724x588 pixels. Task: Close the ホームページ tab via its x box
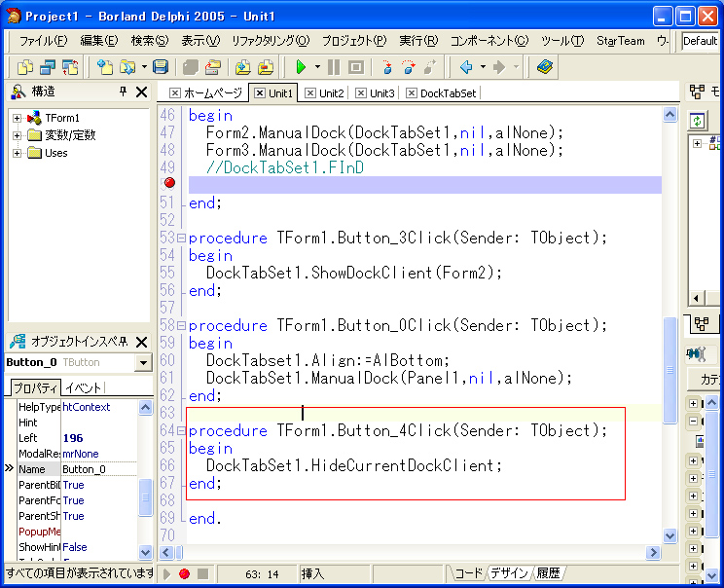pos(174,93)
